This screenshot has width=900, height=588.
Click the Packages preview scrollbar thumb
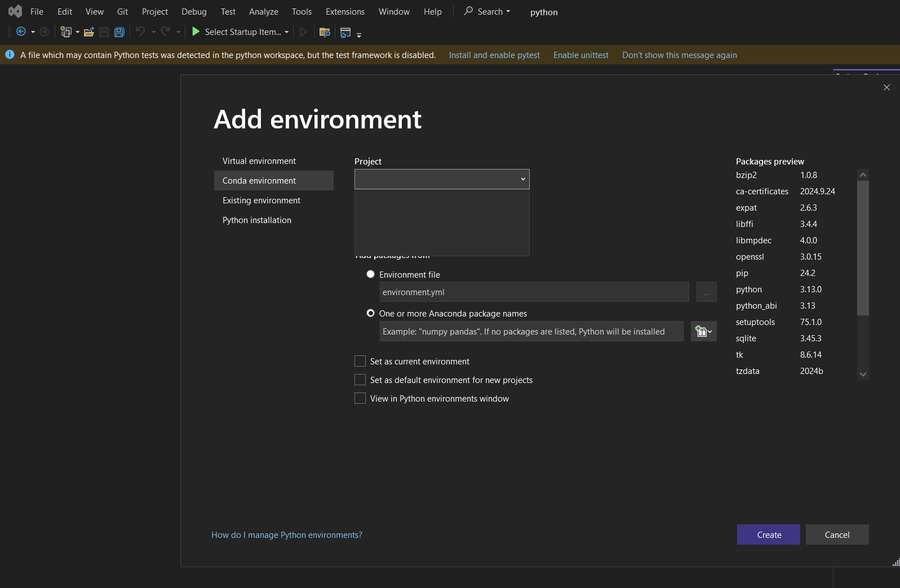click(x=863, y=248)
